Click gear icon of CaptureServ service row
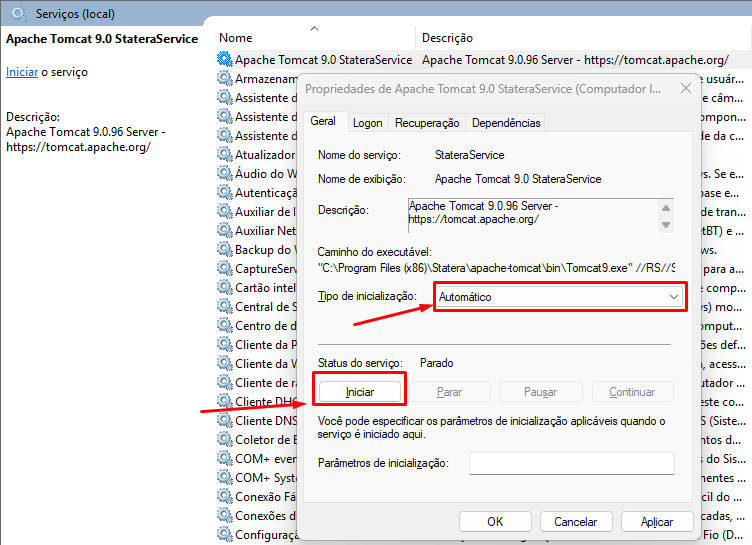 (x=224, y=269)
